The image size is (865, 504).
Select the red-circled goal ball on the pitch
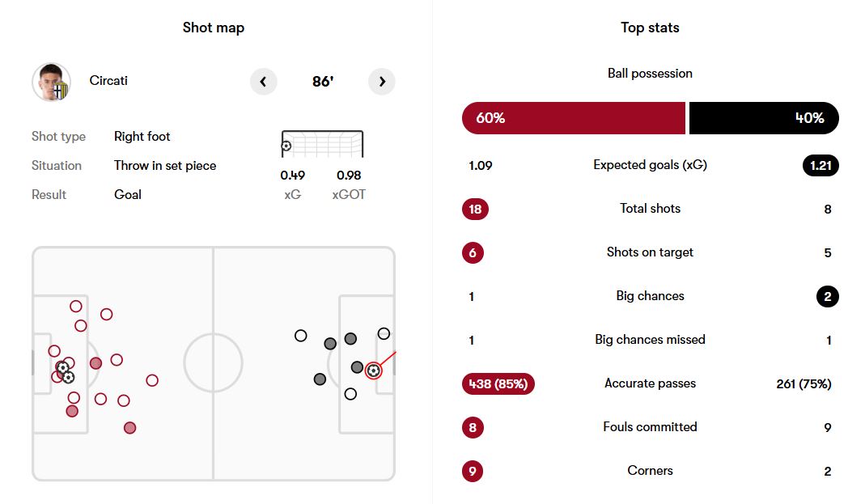[x=373, y=371]
